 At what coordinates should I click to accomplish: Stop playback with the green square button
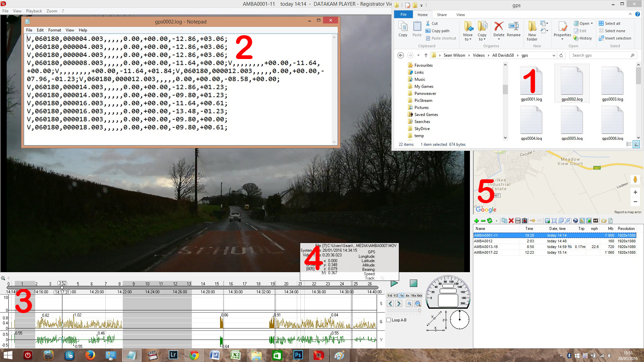click(x=414, y=283)
